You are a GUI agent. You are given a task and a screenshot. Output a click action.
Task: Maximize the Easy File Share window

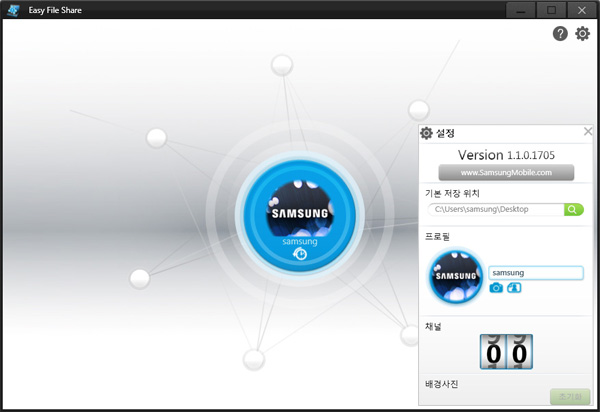tap(551, 10)
